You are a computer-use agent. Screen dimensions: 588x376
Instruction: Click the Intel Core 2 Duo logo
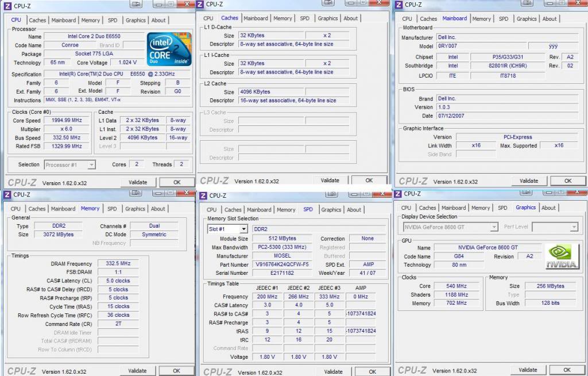point(169,49)
